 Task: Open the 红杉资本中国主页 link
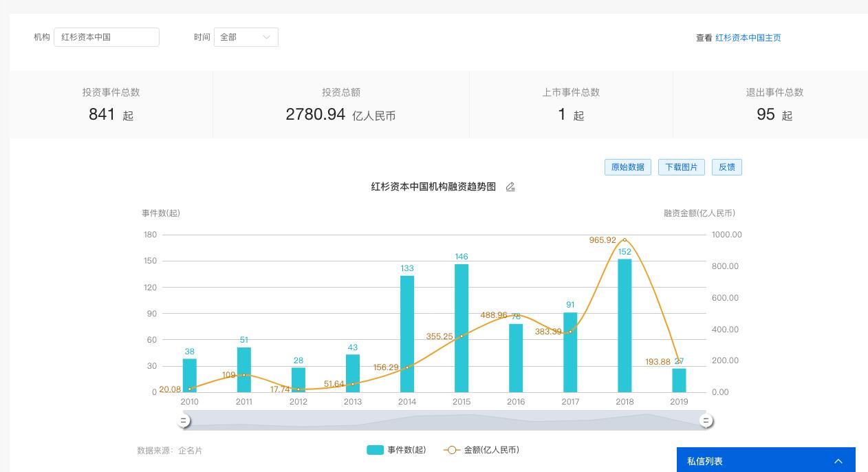[748, 38]
